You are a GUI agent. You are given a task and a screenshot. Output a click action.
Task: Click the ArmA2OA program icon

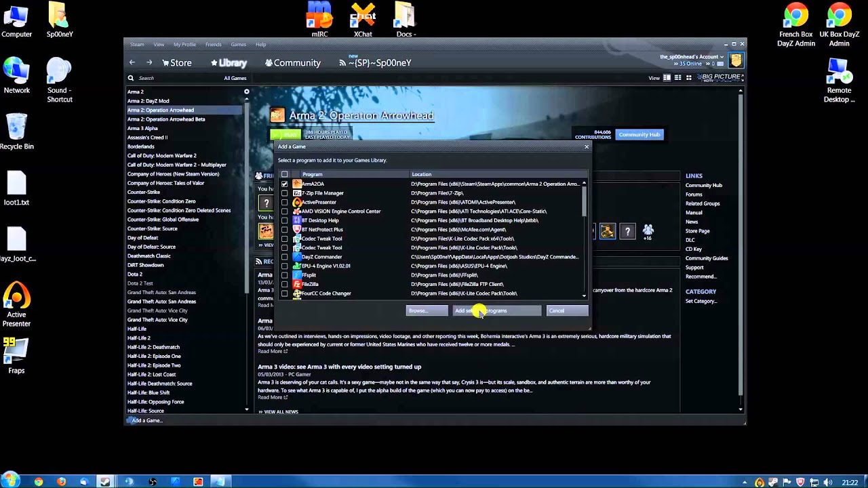297,184
